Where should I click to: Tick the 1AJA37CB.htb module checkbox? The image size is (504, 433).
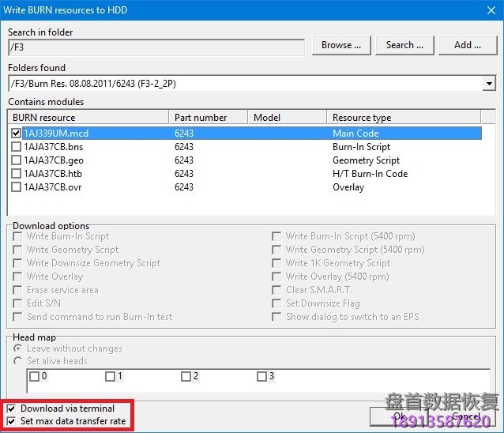click(17, 174)
